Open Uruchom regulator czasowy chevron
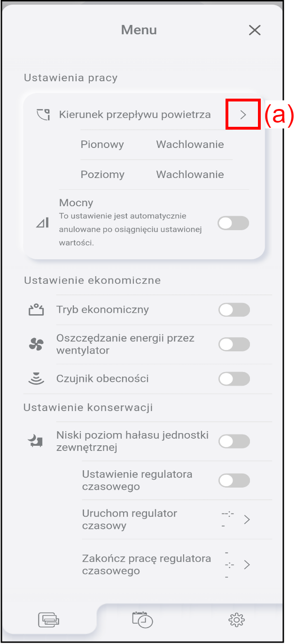This screenshot has height=644, width=296. [247, 520]
